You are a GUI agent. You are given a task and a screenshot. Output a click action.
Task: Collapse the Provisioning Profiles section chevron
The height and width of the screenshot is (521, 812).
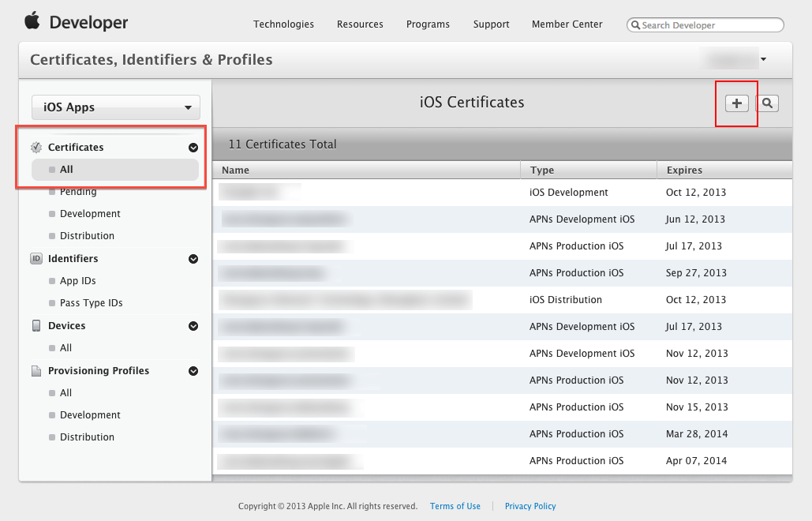point(193,371)
